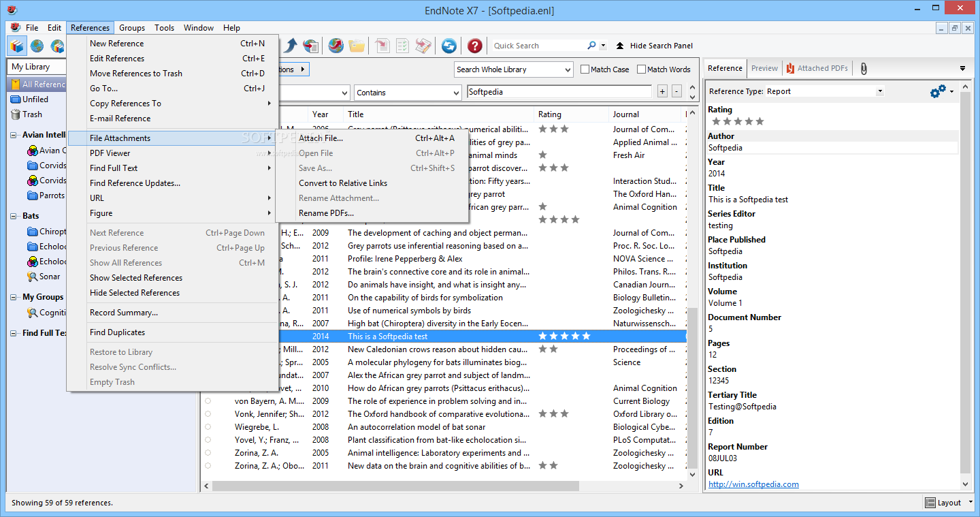980x517 pixels.
Task: Click the Trash group icon in sidebar
Action: tap(16, 114)
